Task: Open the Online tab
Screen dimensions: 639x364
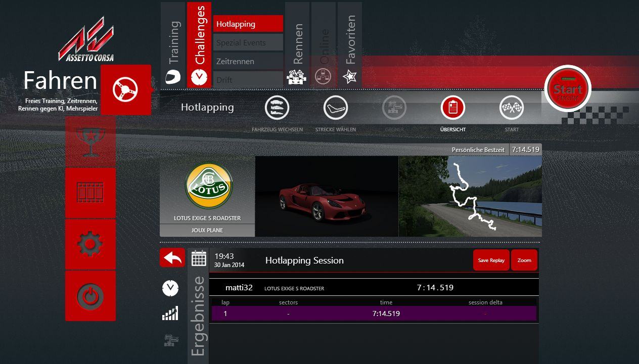Action: pos(324,44)
